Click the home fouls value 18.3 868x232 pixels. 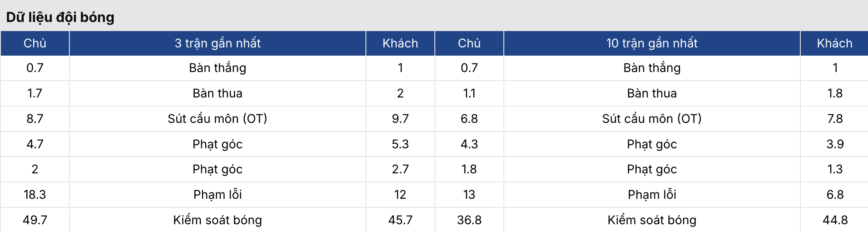[x=35, y=194]
